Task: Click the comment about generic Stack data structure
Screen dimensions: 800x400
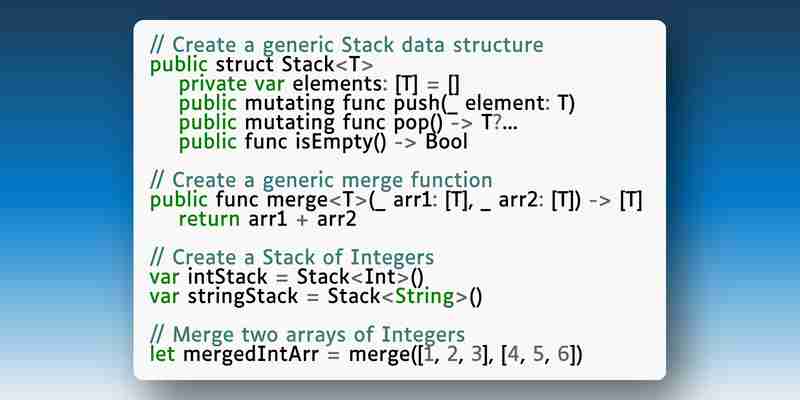Action: coord(347,45)
